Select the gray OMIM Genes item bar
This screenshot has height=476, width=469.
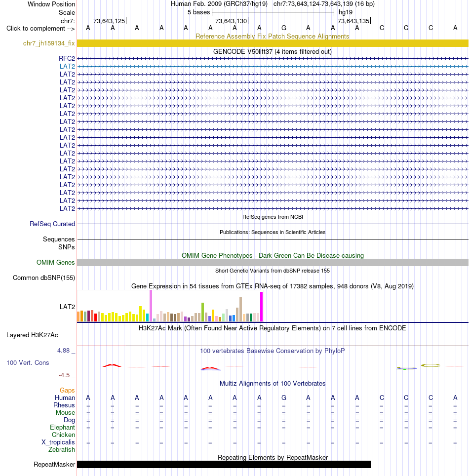(273, 263)
